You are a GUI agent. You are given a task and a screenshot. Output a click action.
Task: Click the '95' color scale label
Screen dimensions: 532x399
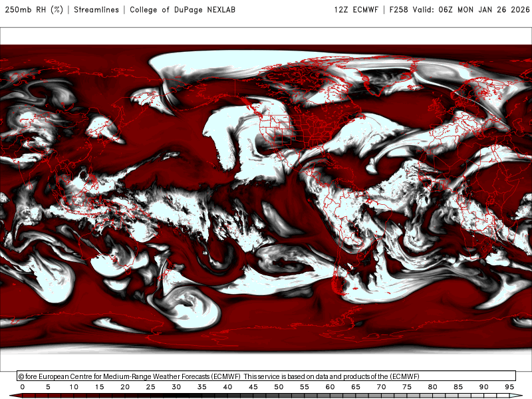[x=509, y=387]
